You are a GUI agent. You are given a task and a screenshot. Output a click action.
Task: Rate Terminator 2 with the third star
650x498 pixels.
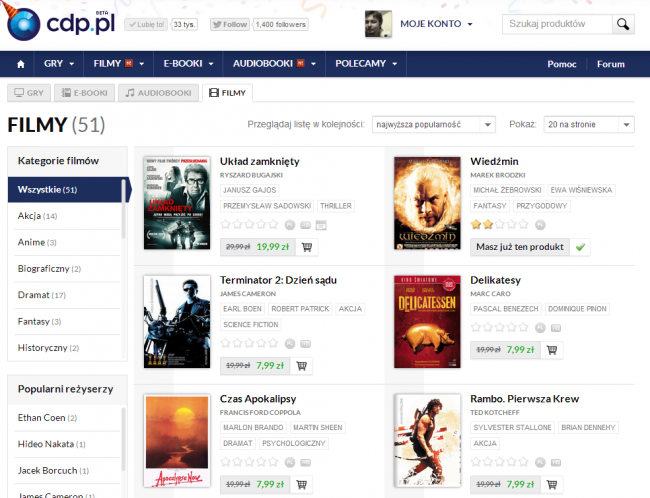click(249, 343)
